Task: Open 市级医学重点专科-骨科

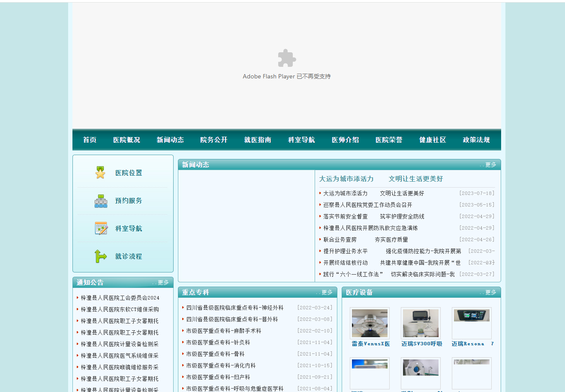Action: 215,354
